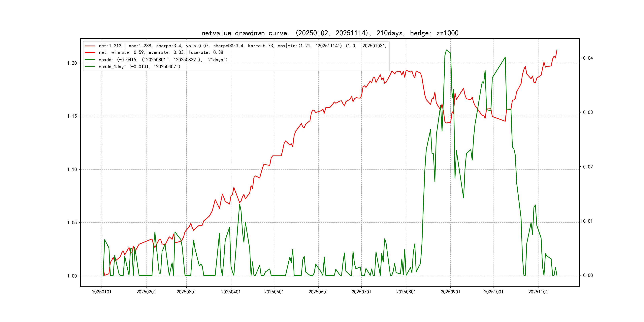644x322 pixels.
Task: Click the 20250401 x-axis date label
Action: pos(231,292)
